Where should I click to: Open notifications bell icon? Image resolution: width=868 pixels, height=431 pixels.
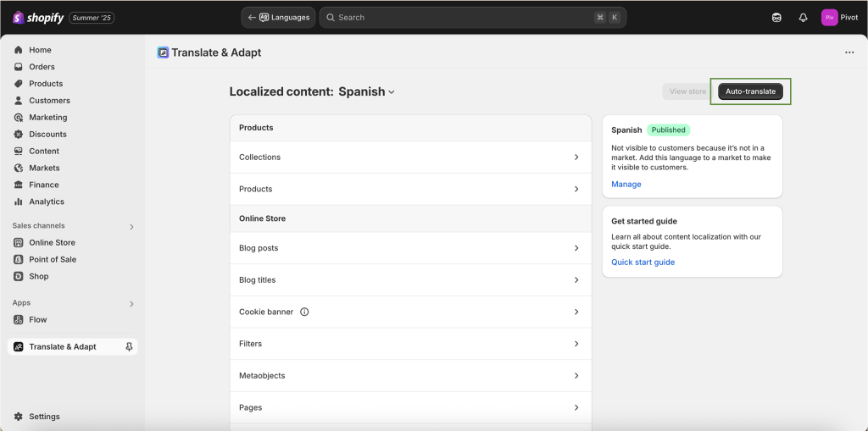[x=804, y=18]
